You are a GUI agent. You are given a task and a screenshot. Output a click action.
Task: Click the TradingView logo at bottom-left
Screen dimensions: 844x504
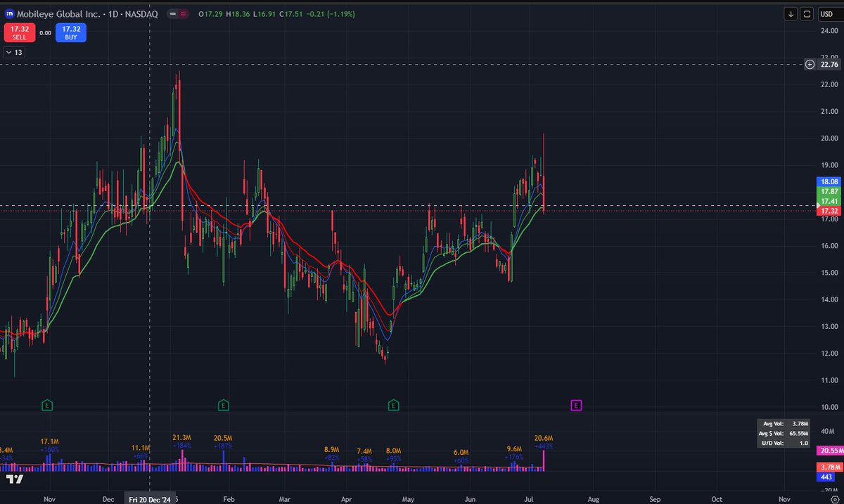pos(14,479)
